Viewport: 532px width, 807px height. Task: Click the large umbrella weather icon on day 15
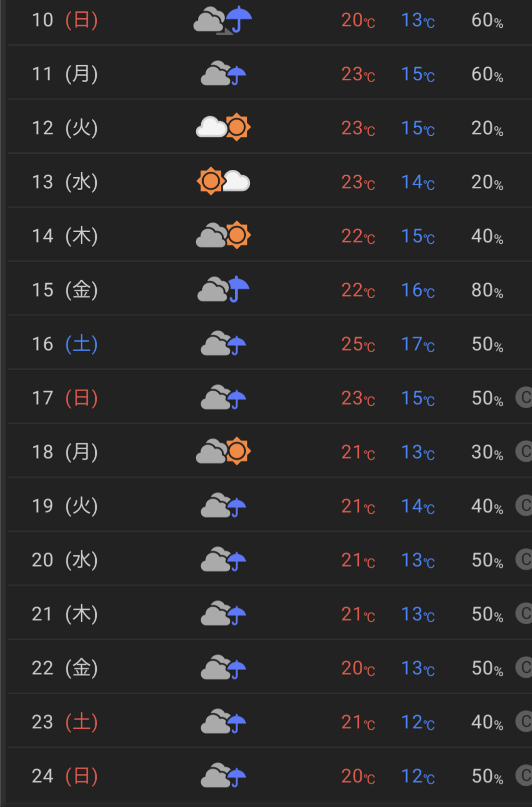click(x=223, y=290)
